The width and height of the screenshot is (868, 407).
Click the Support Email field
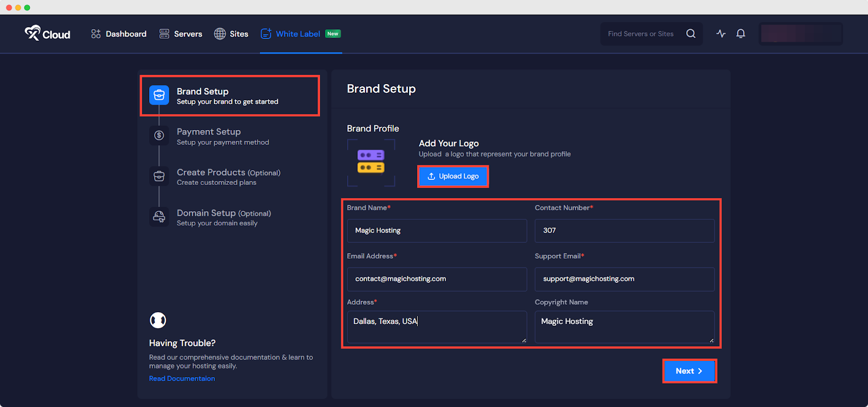pos(624,279)
